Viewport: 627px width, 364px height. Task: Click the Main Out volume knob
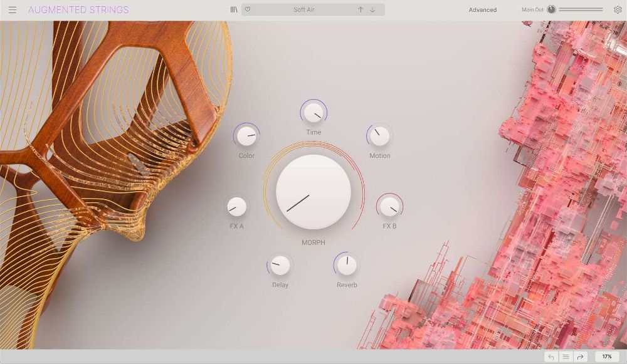click(551, 9)
